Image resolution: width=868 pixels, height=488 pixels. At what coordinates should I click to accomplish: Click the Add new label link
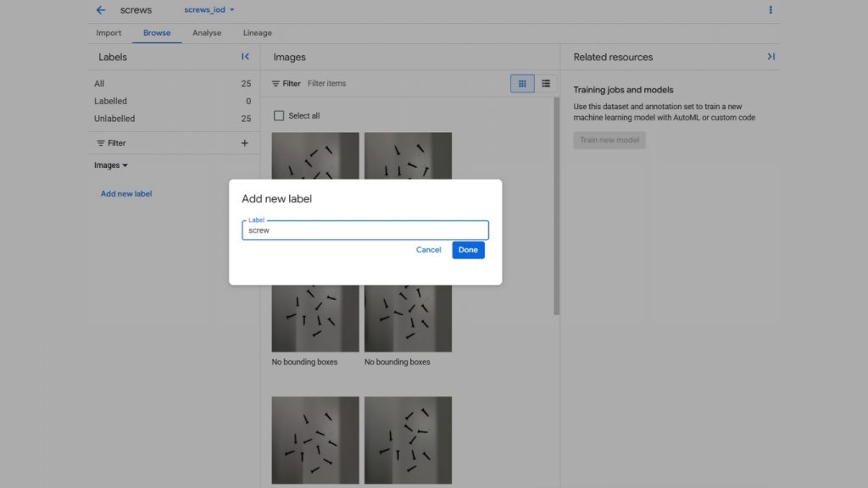click(126, 194)
